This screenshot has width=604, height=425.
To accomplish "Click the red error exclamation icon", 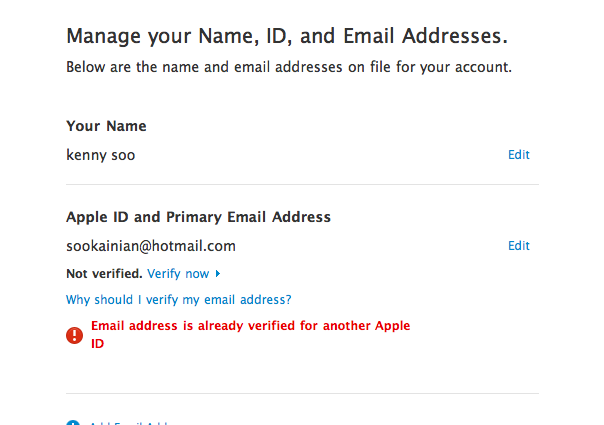I will [x=75, y=335].
